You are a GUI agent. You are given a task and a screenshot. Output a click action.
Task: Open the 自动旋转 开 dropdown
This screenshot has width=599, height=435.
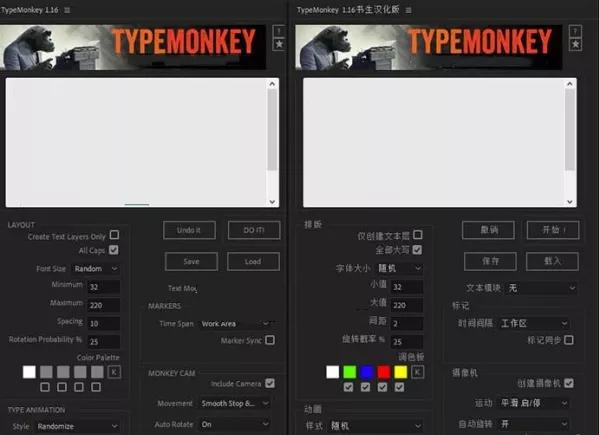point(534,424)
